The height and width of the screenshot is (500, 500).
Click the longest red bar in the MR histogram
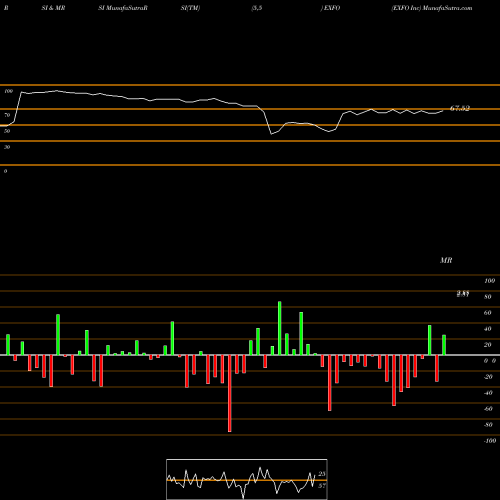click(x=230, y=393)
